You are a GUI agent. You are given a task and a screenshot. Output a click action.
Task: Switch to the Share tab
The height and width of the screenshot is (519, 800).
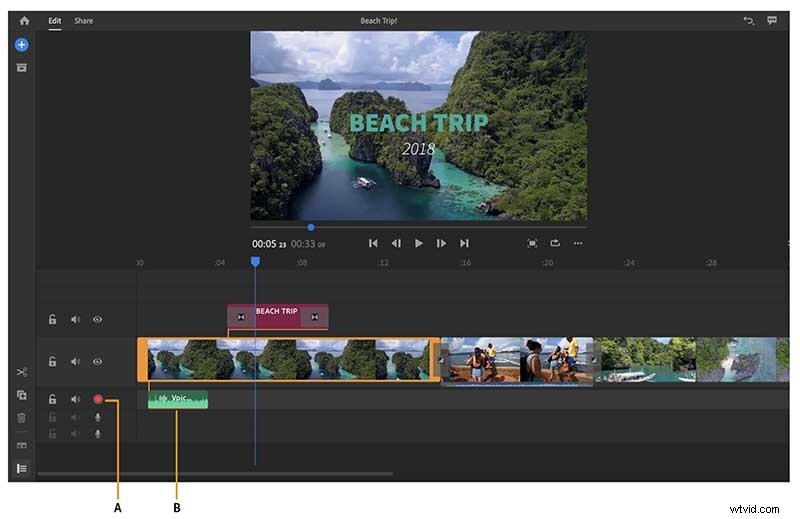click(83, 20)
